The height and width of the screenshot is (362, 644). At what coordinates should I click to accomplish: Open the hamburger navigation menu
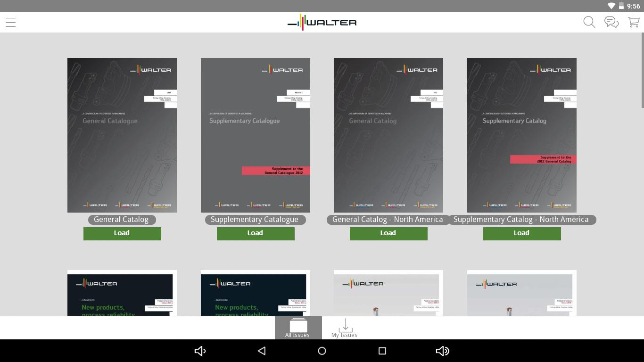pyautogui.click(x=10, y=22)
